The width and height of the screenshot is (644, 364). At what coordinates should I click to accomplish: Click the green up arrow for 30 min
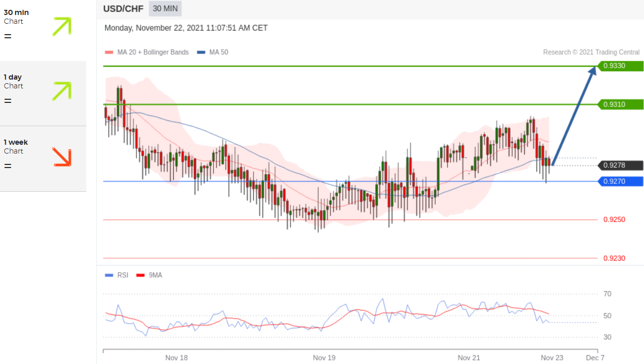tap(62, 26)
